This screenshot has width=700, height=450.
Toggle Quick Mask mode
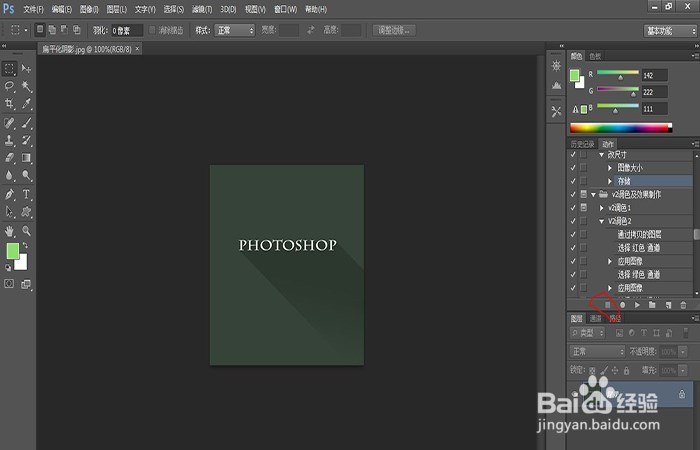coord(9,283)
